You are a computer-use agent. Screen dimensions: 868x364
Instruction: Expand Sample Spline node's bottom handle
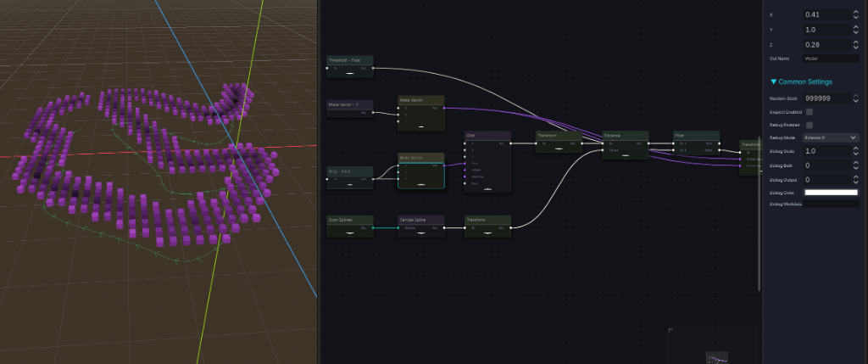click(x=420, y=233)
